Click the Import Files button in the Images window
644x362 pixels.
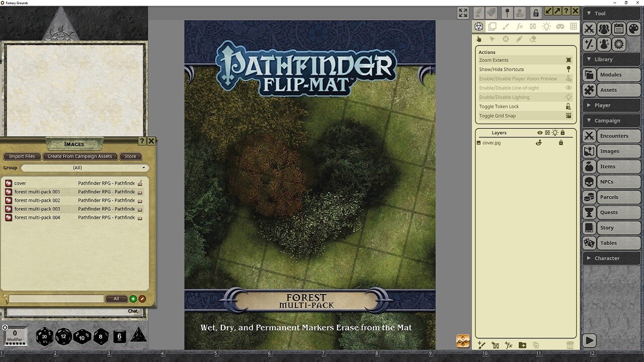click(22, 156)
